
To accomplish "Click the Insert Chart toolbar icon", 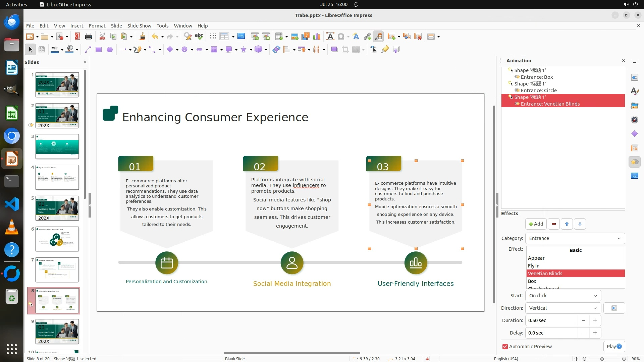I will [x=316, y=37].
